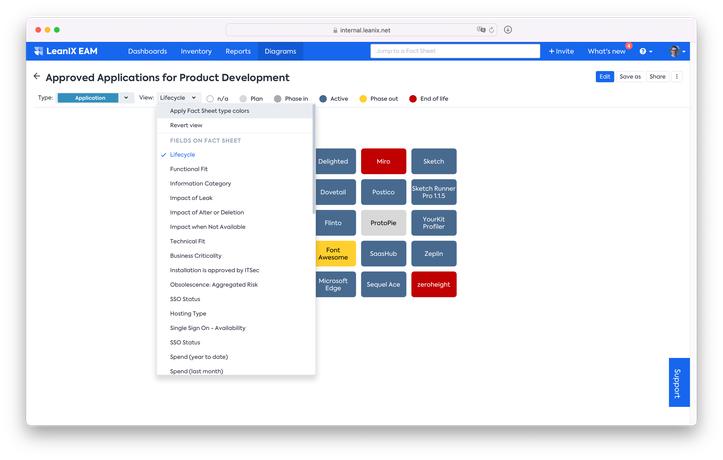Image resolution: width=723 pixels, height=460 pixels.
Task: Select Impact when Not Available
Action: tap(235, 227)
